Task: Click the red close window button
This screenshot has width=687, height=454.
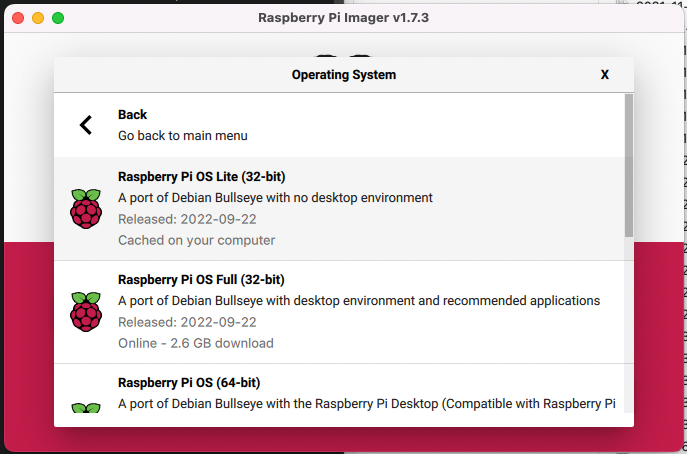Action: point(18,18)
